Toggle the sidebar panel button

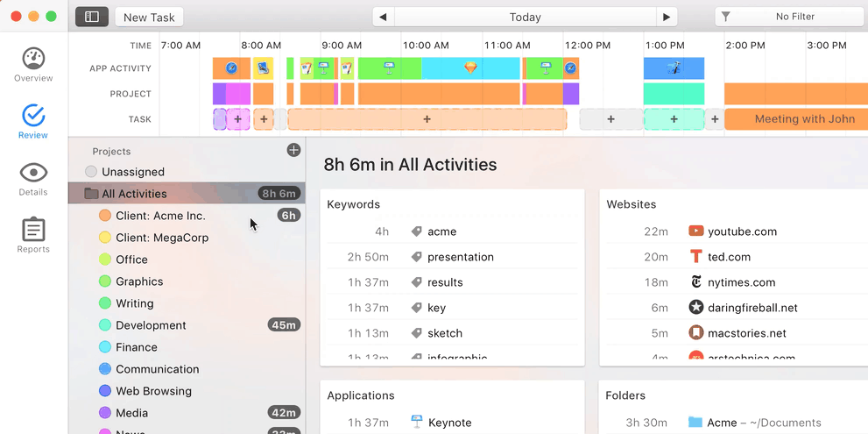coord(92,18)
